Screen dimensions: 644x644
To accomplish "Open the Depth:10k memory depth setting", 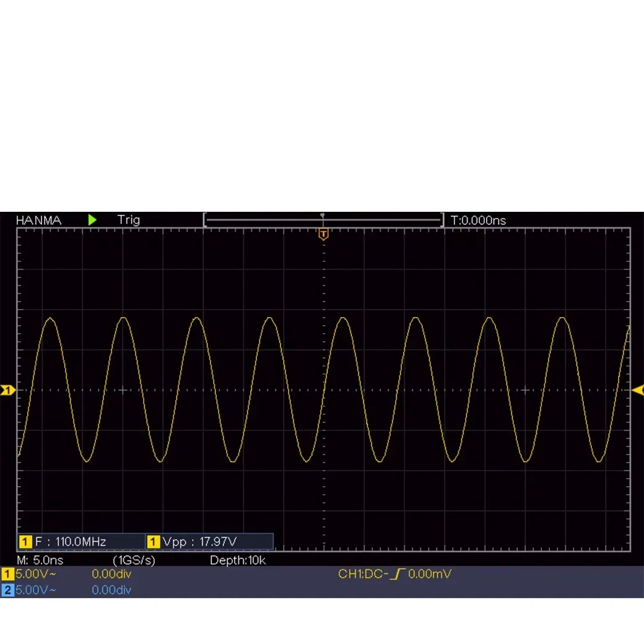I will (x=238, y=560).
